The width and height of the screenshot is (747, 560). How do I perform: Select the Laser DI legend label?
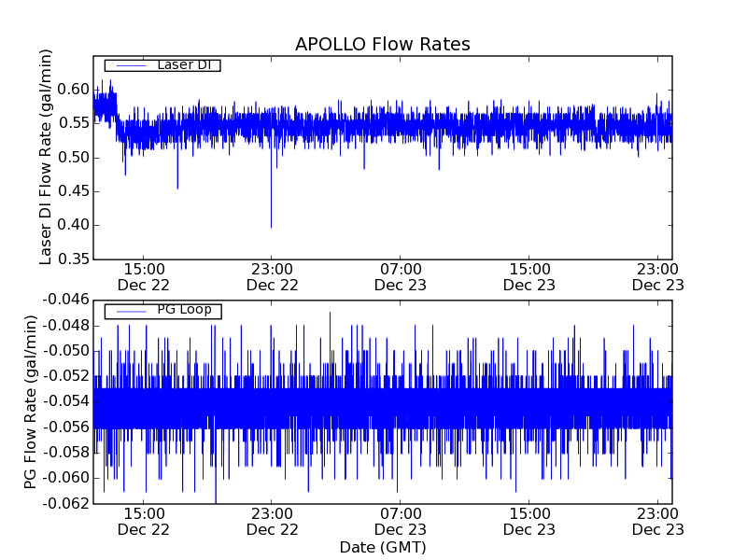(x=183, y=64)
